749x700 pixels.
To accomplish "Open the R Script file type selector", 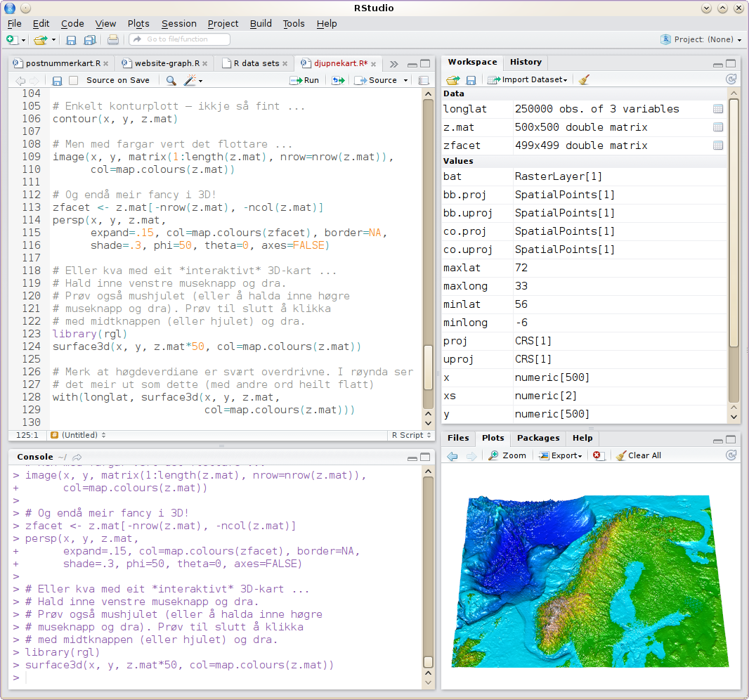I will tap(411, 435).
